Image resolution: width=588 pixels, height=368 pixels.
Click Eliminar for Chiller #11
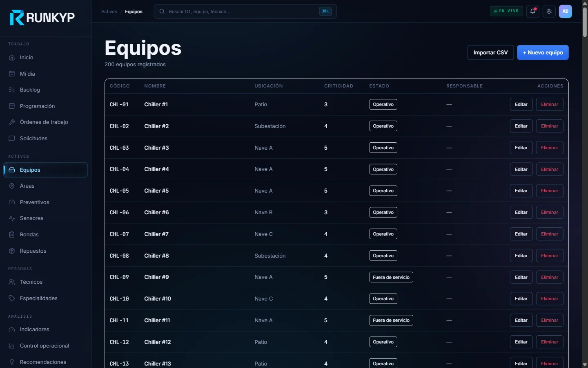(550, 320)
